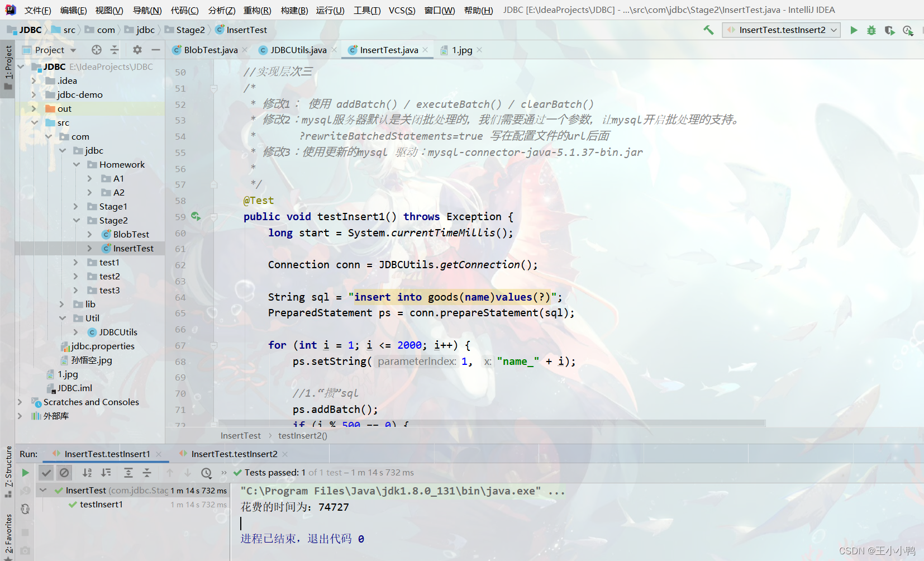The image size is (924, 561).
Task: Close the BlobTest.java tab
Action: click(245, 50)
